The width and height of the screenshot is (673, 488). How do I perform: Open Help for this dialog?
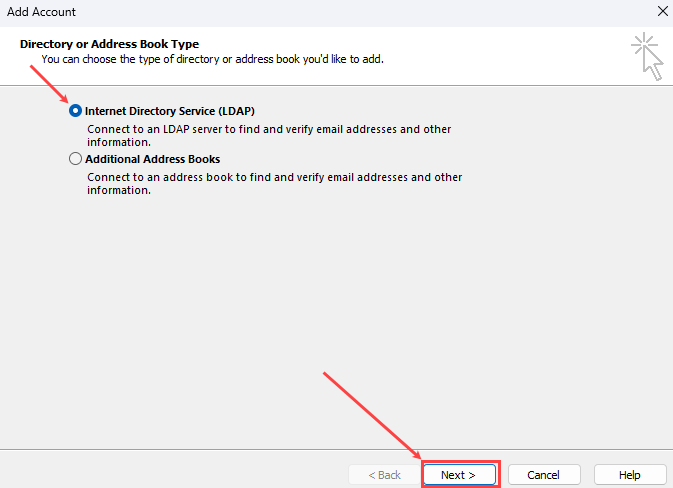pos(629,474)
